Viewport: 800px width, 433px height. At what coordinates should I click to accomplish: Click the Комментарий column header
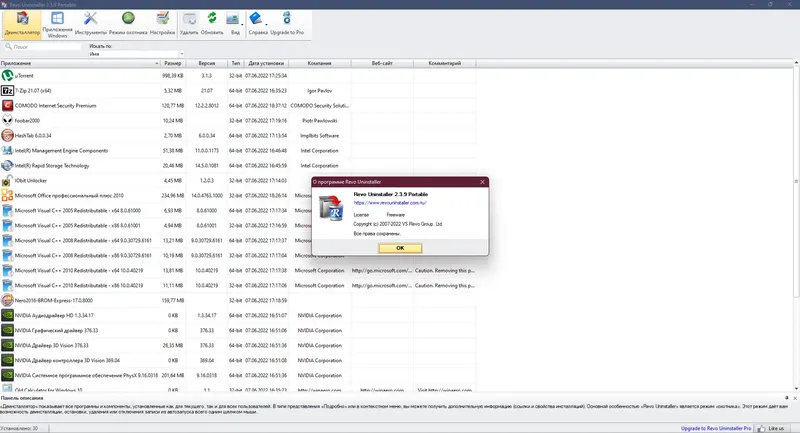[444, 63]
